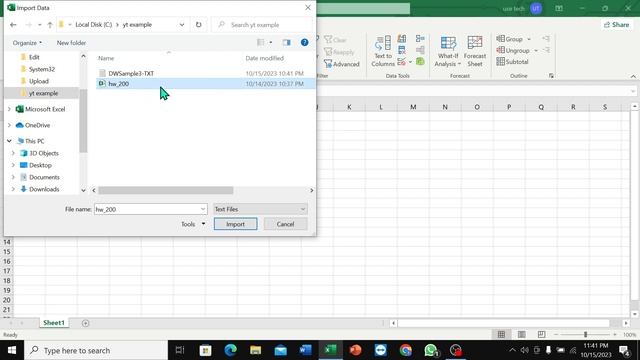Click the Help icon in Import Data dialog

pyautogui.click(x=304, y=42)
